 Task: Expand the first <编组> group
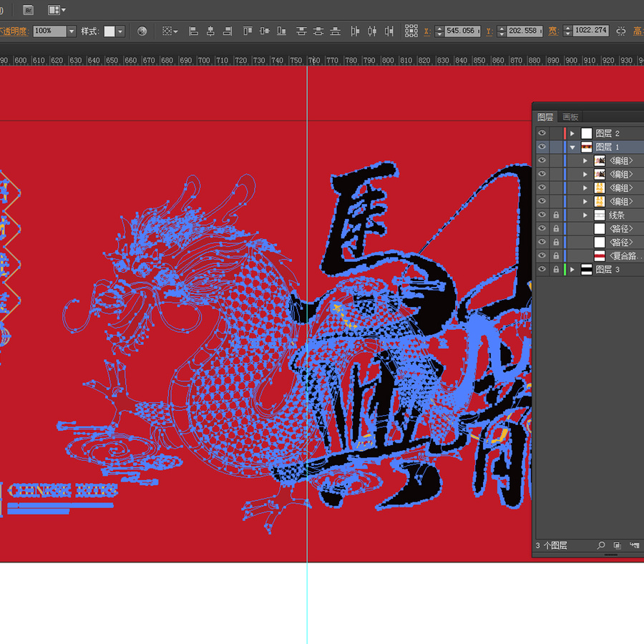point(585,160)
